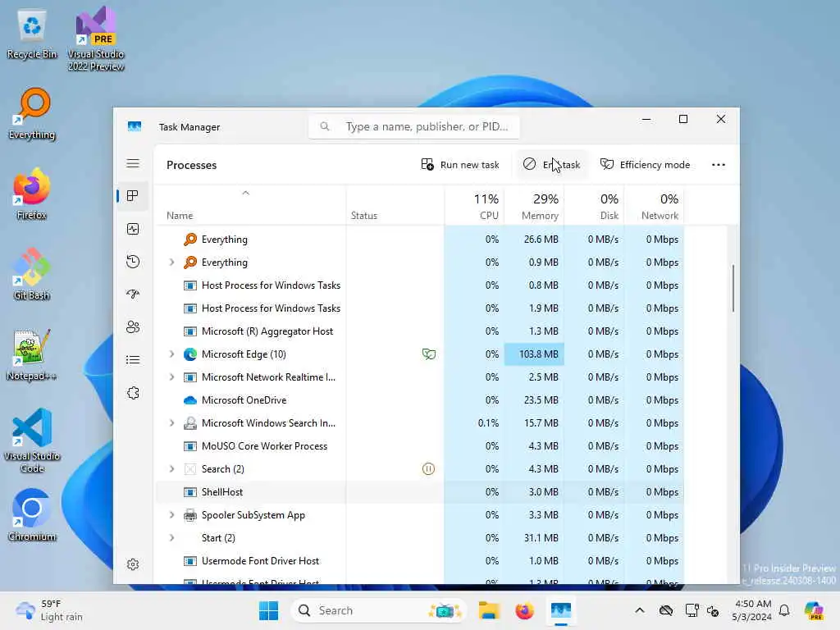This screenshot has height=630, width=840.
Task: Sort processes by Network column
Action: 654,206
